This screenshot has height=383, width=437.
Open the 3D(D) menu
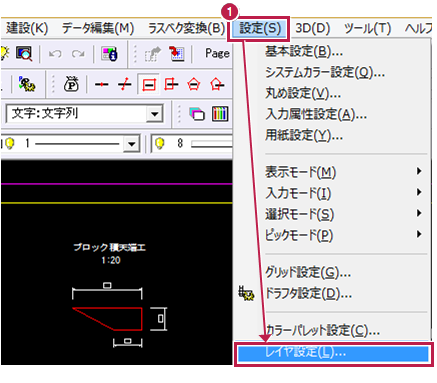pyautogui.click(x=312, y=29)
